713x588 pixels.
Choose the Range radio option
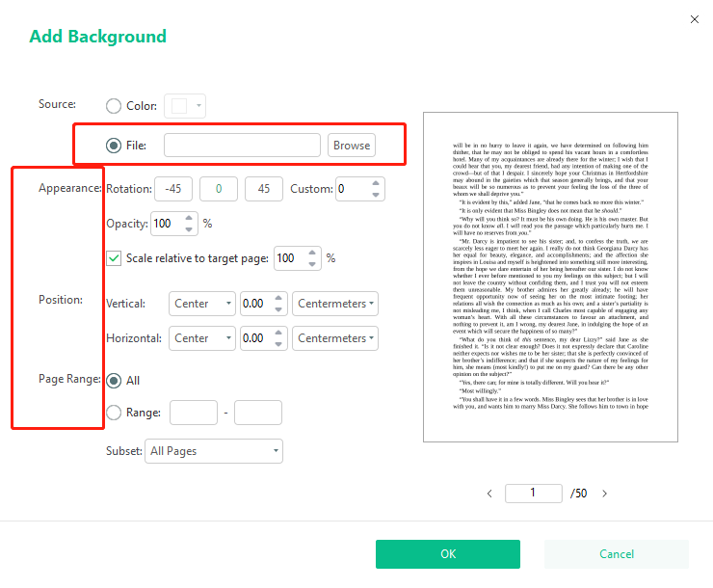tap(114, 413)
